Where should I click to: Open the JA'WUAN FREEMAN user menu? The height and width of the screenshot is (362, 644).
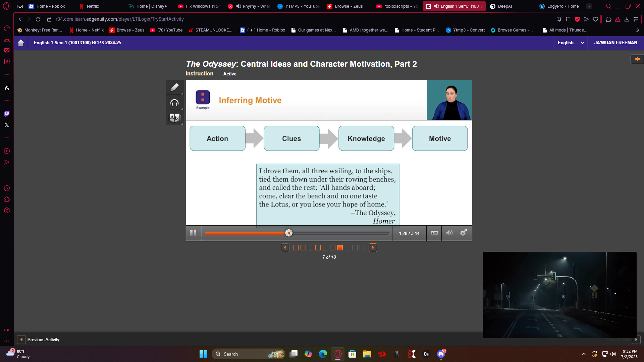[x=615, y=43]
